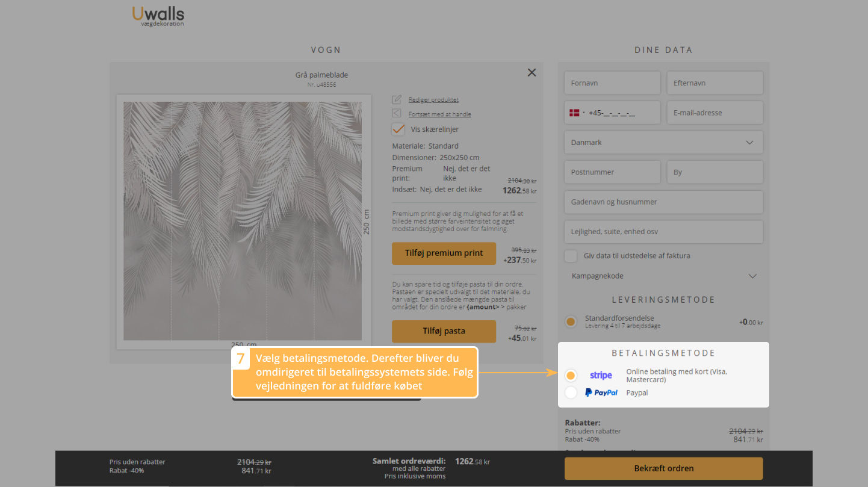Select the Stripe card payment radio button
The height and width of the screenshot is (487, 868).
coord(571,376)
